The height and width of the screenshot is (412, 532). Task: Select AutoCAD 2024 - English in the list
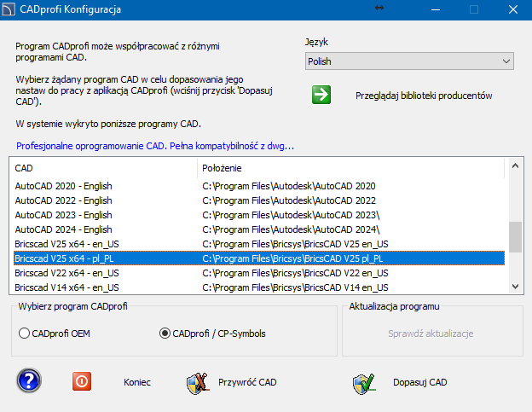click(x=259, y=229)
